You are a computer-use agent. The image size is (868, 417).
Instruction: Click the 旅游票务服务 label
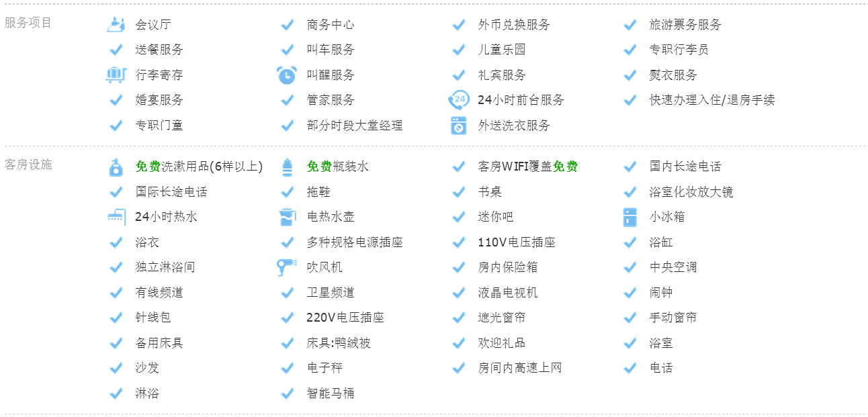(685, 25)
